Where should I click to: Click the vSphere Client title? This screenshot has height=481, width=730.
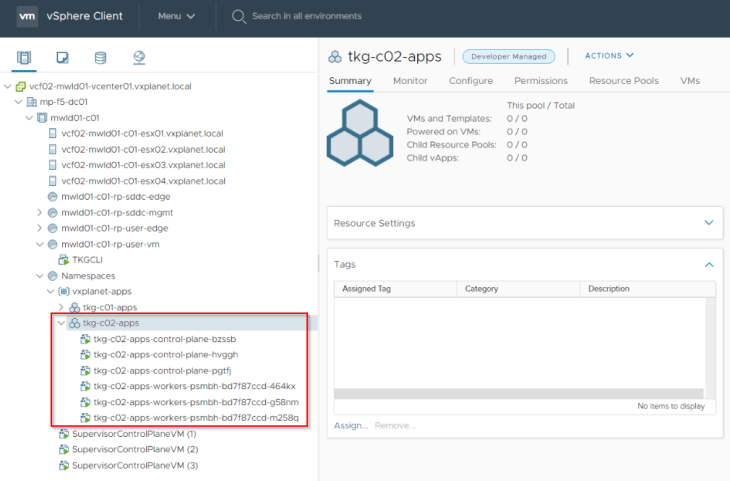(85, 16)
